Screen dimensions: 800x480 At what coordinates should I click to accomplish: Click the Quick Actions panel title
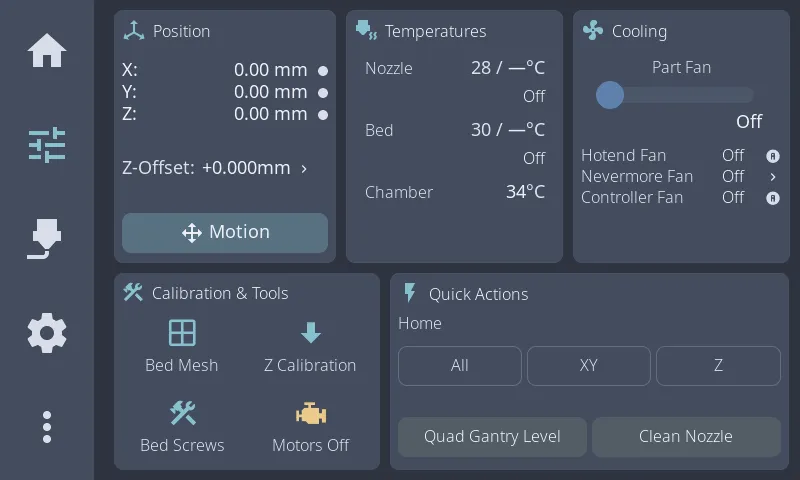pyautogui.click(x=478, y=294)
